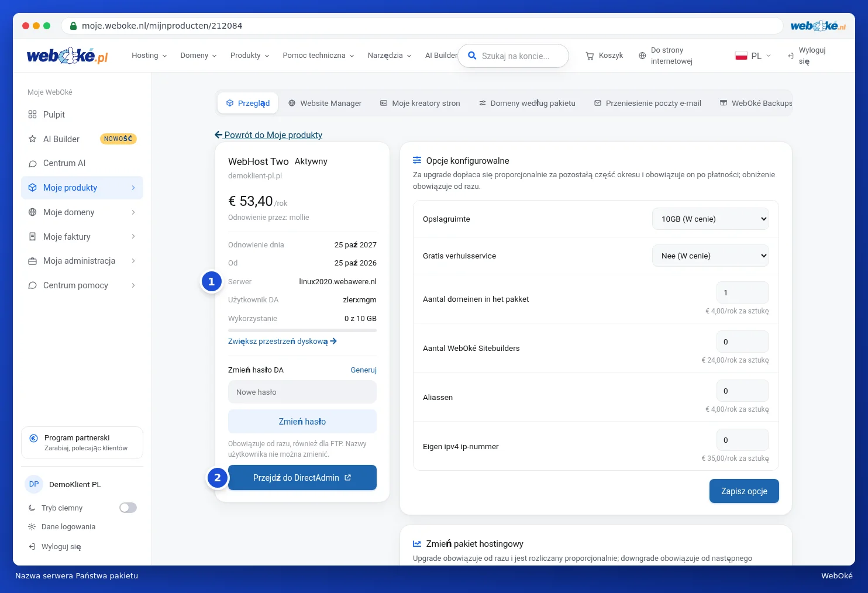Open the Opslagruimte 10GB dropdown

711,219
